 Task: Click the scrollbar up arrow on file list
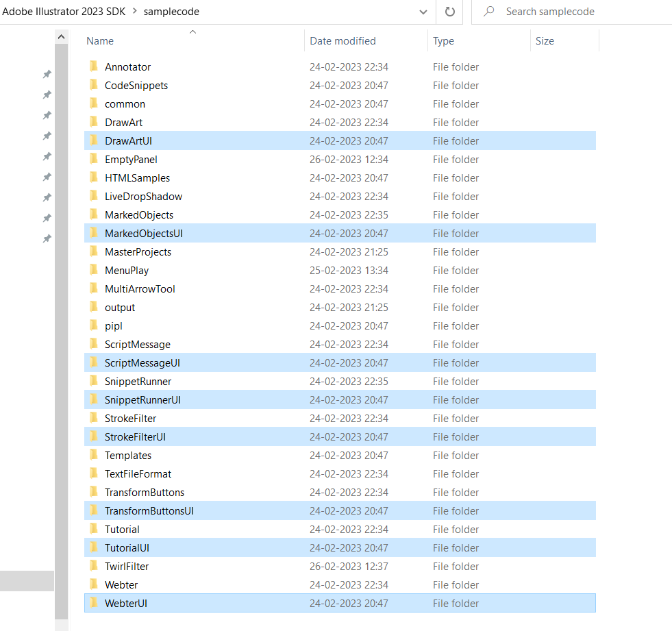pos(61,36)
